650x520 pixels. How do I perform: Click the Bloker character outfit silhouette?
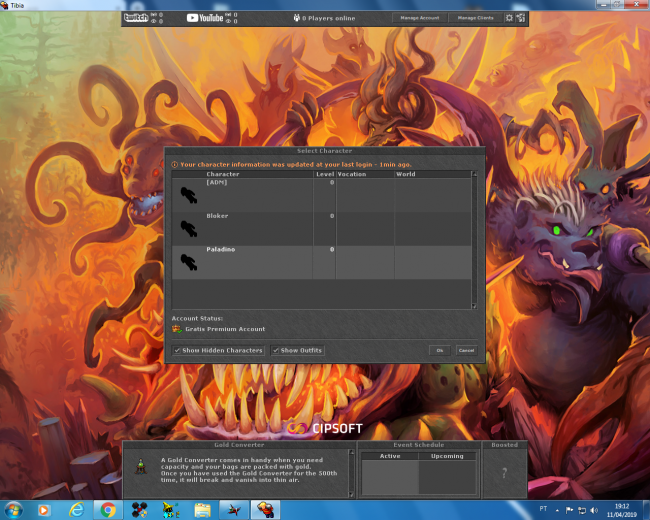point(189,228)
